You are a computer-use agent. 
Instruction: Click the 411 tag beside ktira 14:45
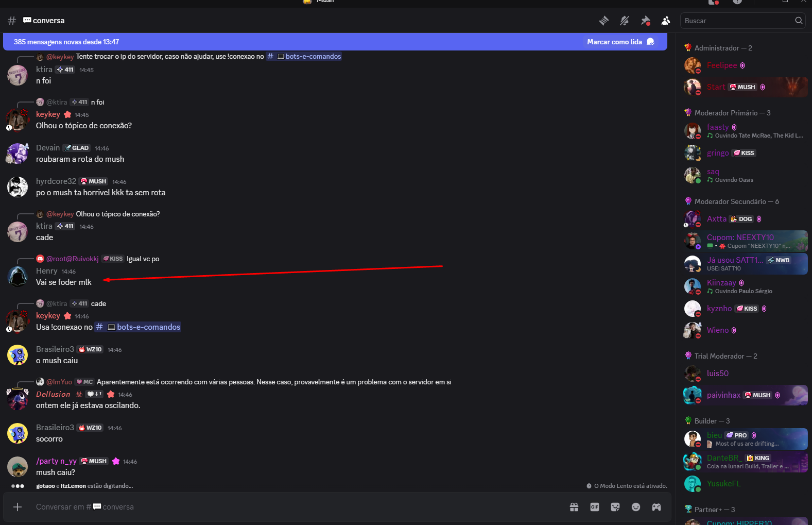click(65, 70)
